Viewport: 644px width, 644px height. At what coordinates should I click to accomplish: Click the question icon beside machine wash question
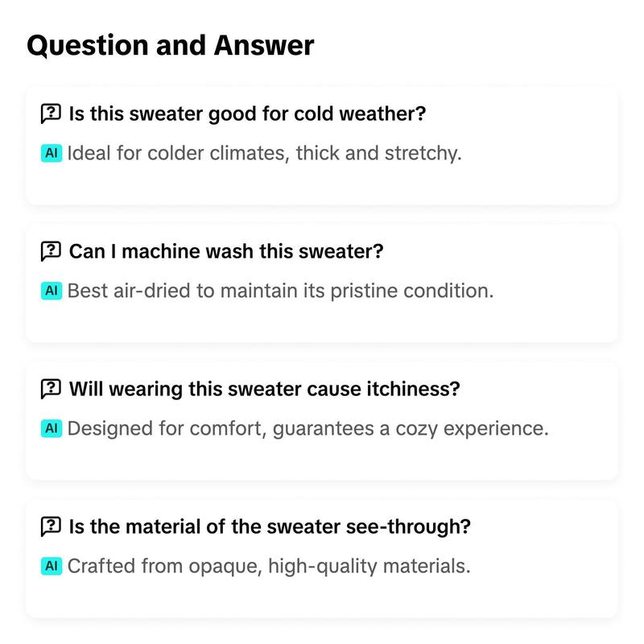click(x=51, y=251)
